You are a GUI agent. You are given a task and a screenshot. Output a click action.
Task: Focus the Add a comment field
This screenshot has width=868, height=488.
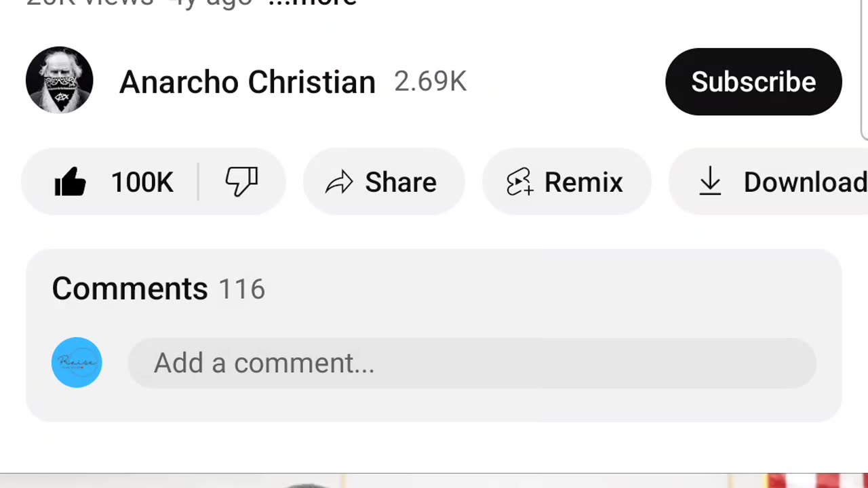coord(472,363)
